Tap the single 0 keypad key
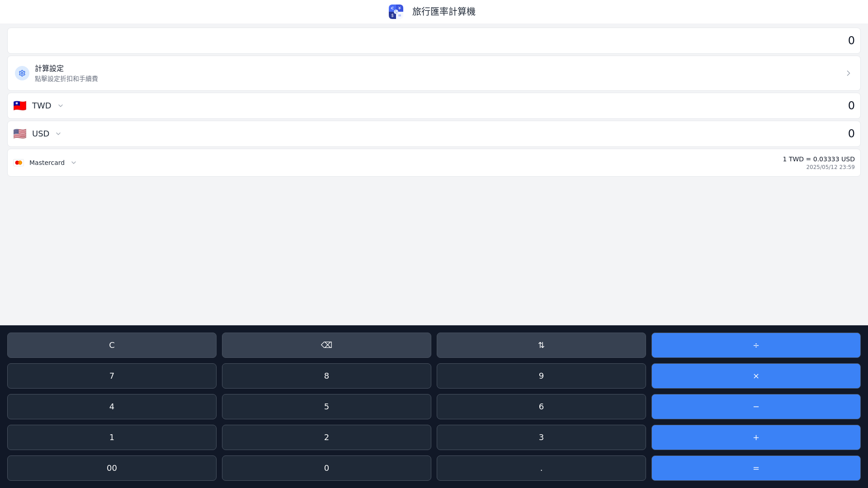 pyautogui.click(x=326, y=468)
